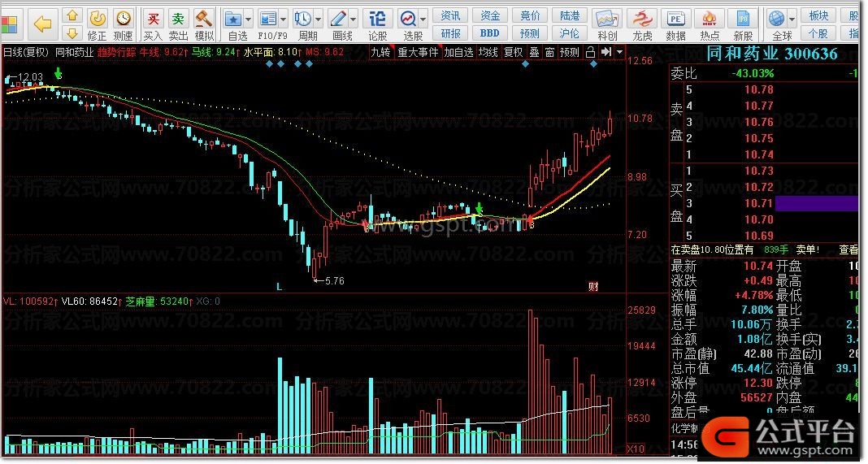Click the 研报 research report button
Viewport: 868px width, 464px height.
(x=450, y=33)
